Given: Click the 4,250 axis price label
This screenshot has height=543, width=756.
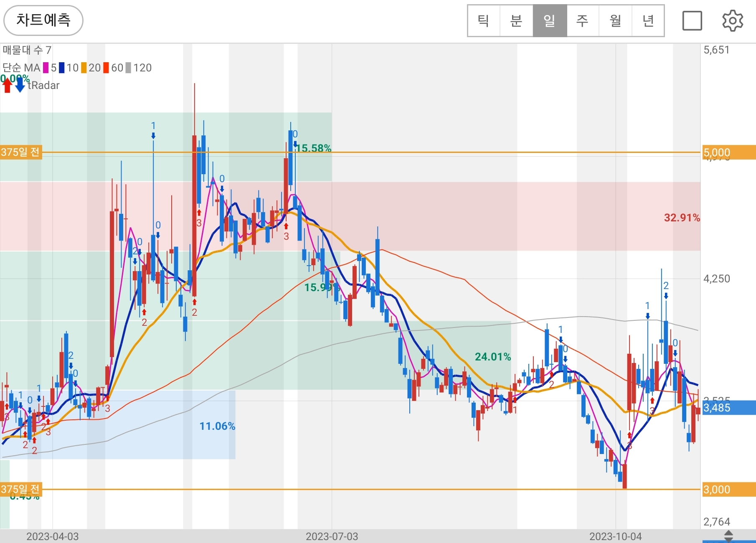Looking at the screenshot, I should (717, 279).
